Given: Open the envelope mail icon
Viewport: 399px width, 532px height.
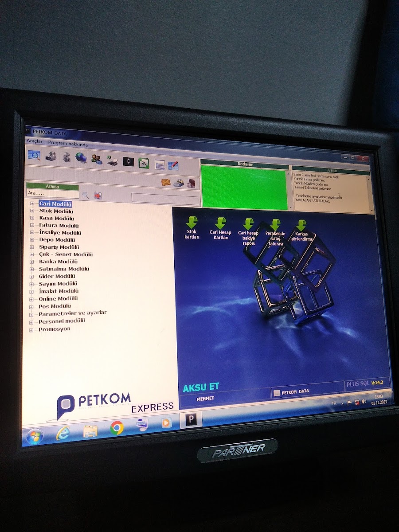Looking at the screenshot, I should point(165,182).
